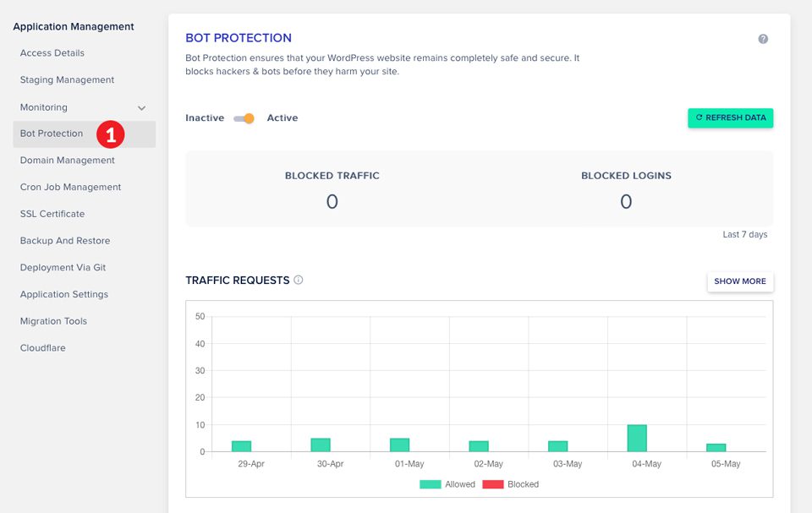Image resolution: width=812 pixels, height=513 pixels.
Task: Click the info icon beside TRAFFIC REQUESTS
Action: (298, 280)
